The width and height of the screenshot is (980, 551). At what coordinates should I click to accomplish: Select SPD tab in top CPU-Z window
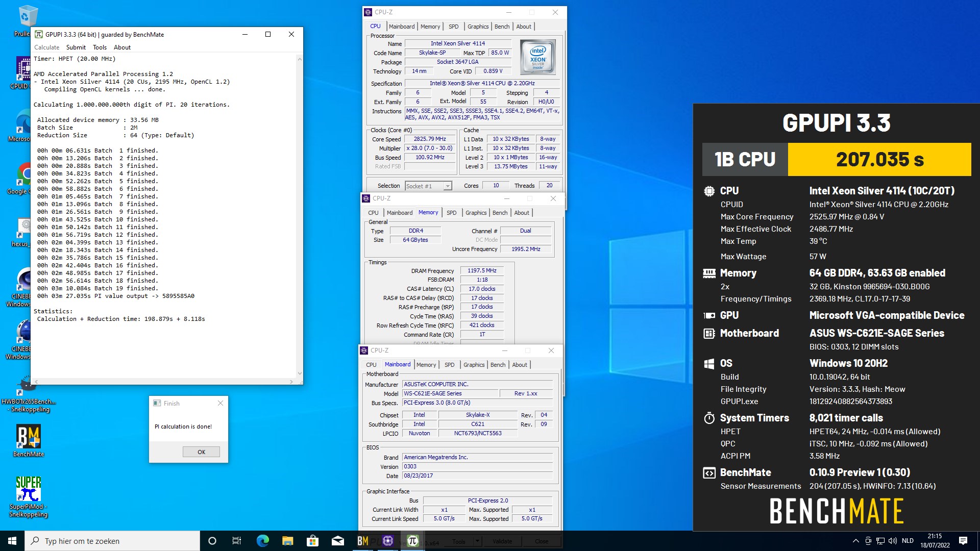point(453,27)
